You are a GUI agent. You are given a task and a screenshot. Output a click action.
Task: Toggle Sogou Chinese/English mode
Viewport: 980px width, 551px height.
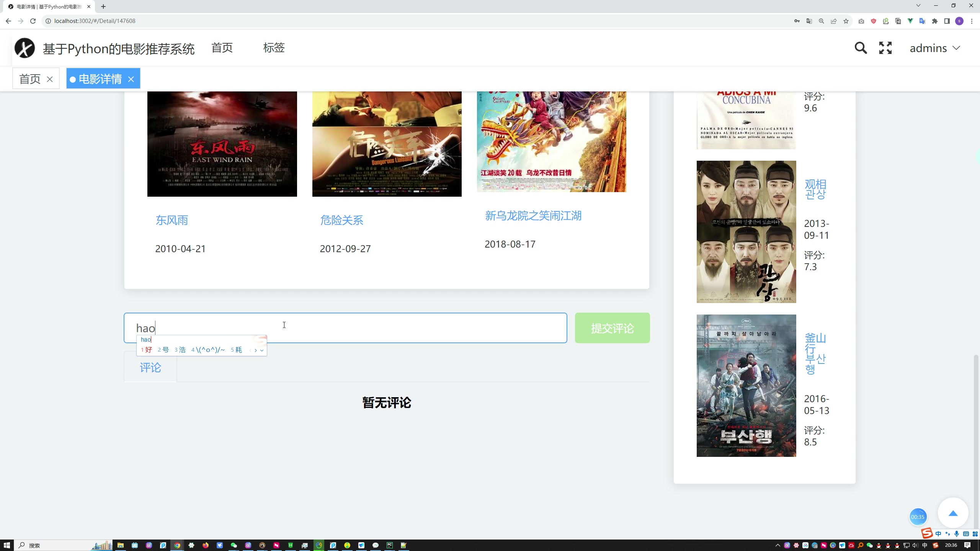click(938, 534)
